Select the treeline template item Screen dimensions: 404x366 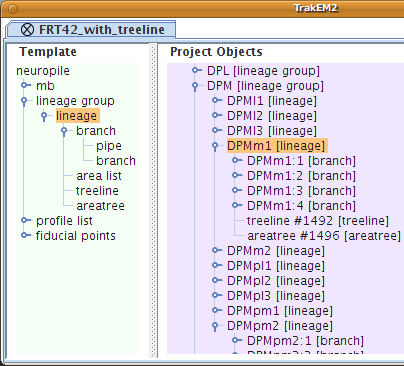click(x=97, y=191)
